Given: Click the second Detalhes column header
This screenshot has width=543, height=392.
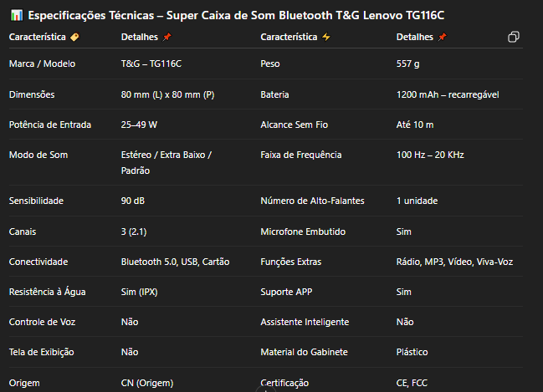Looking at the screenshot, I should 414,37.
